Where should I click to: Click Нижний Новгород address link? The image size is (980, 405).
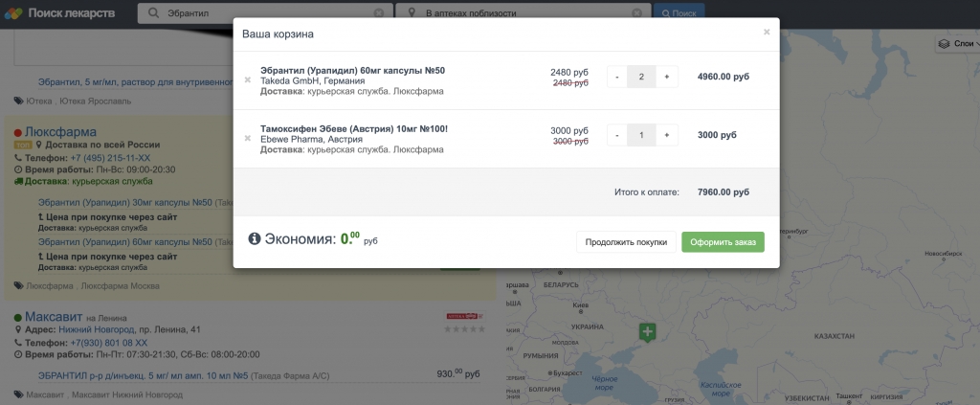pos(97,329)
